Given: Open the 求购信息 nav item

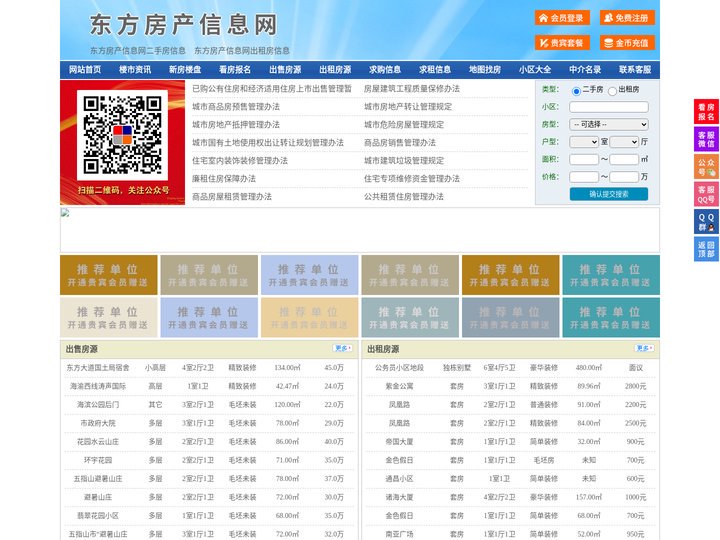Looking at the screenshot, I should (385, 70).
